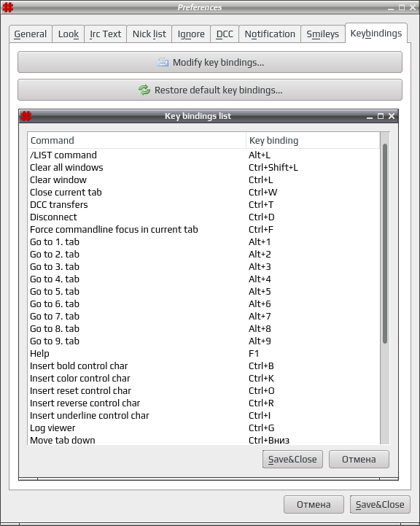Go to the Smileys tab

click(323, 34)
